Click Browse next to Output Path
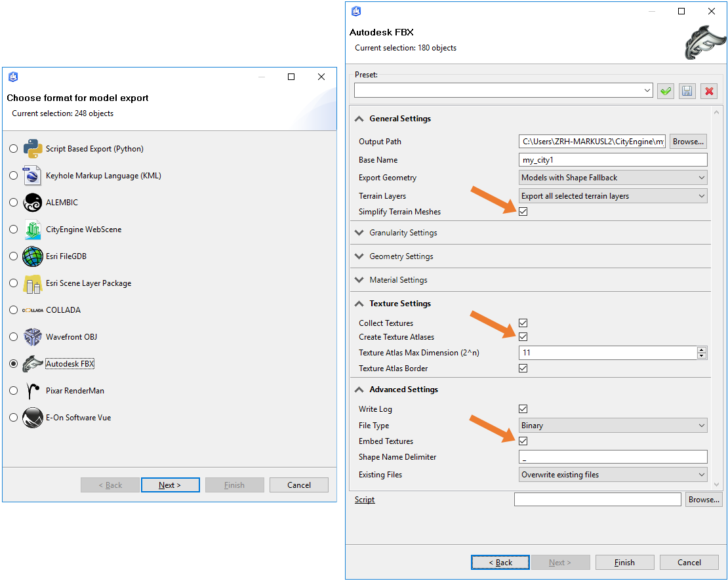The image size is (728, 581). click(688, 142)
